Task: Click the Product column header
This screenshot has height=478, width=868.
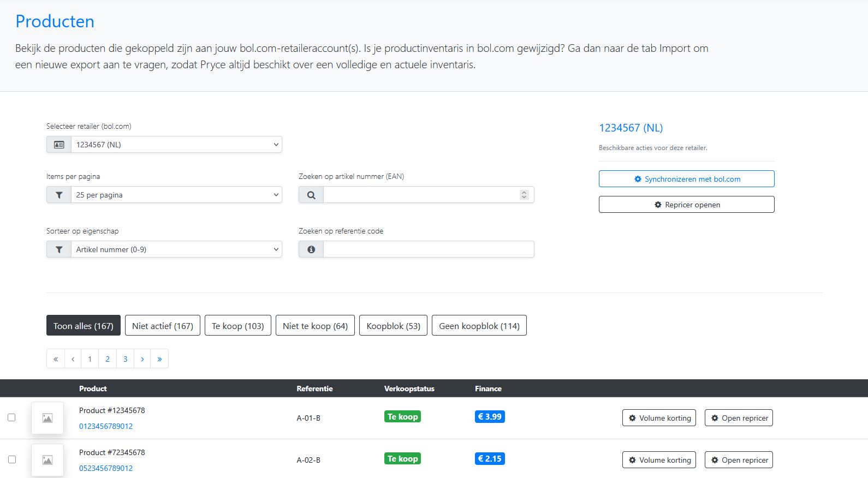Action: pos(93,389)
